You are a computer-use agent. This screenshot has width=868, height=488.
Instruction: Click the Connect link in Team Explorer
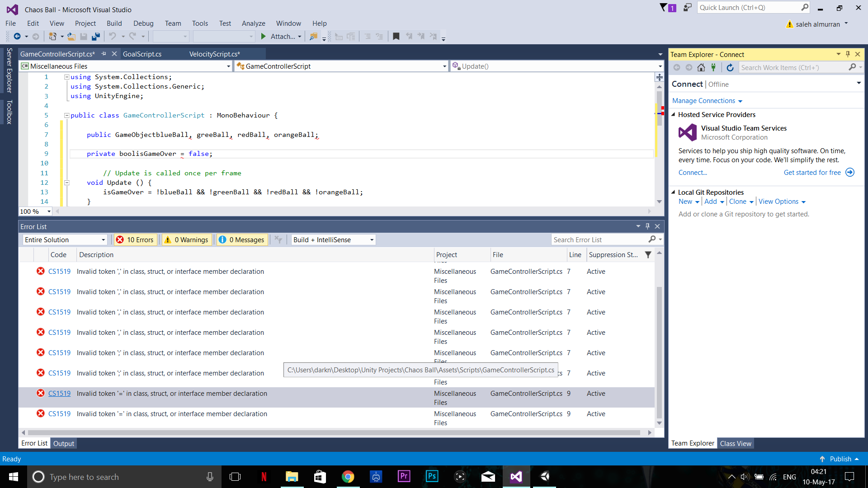(693, 172)
